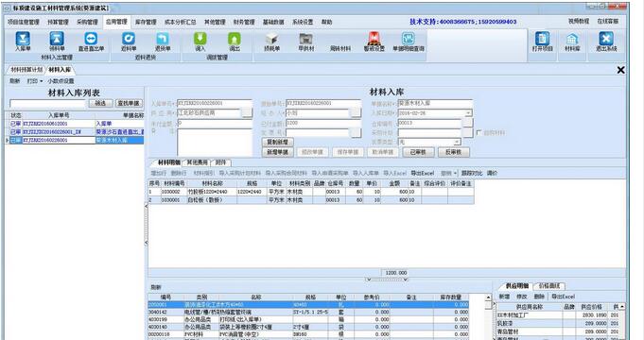644x340 pixels.
Task: Click the 打开项目 icon
Action: tap(542, 41)
